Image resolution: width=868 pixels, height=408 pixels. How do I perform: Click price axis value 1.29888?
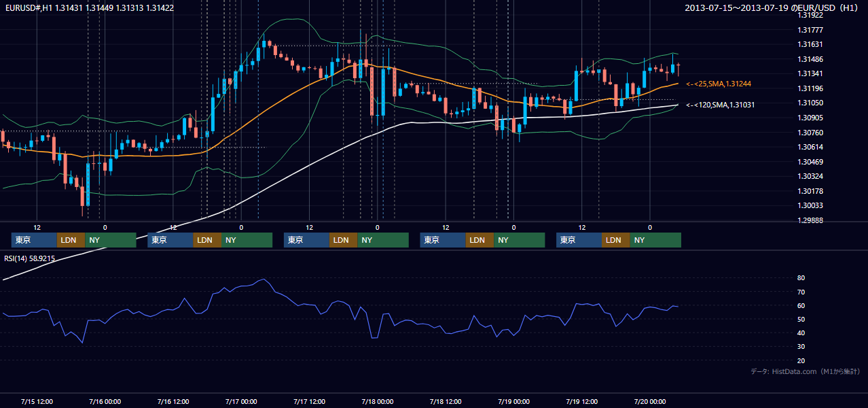811,220
